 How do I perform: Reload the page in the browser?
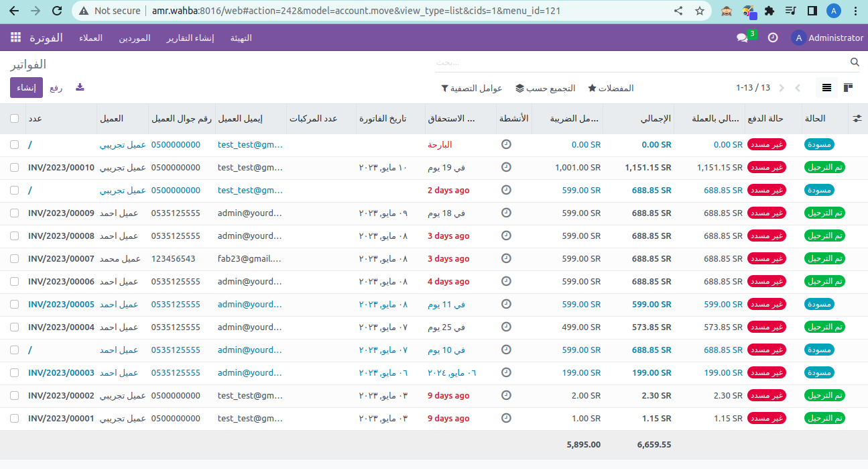[x=57, y=11]
